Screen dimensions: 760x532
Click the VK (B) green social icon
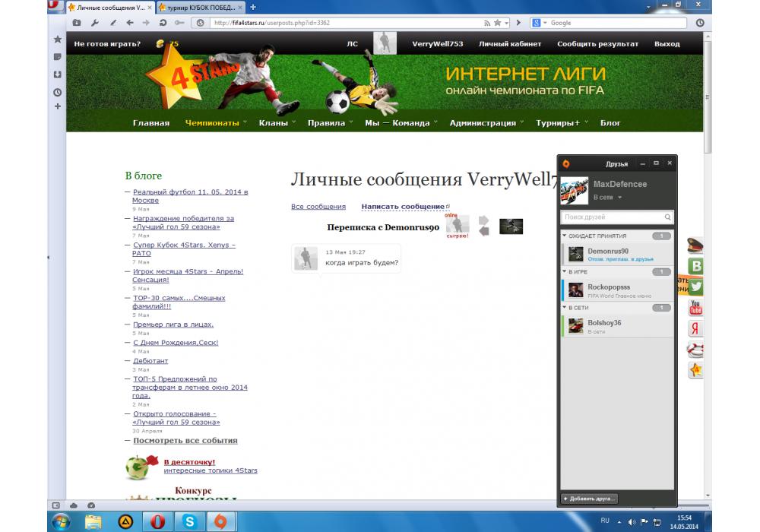click(695, 266)
